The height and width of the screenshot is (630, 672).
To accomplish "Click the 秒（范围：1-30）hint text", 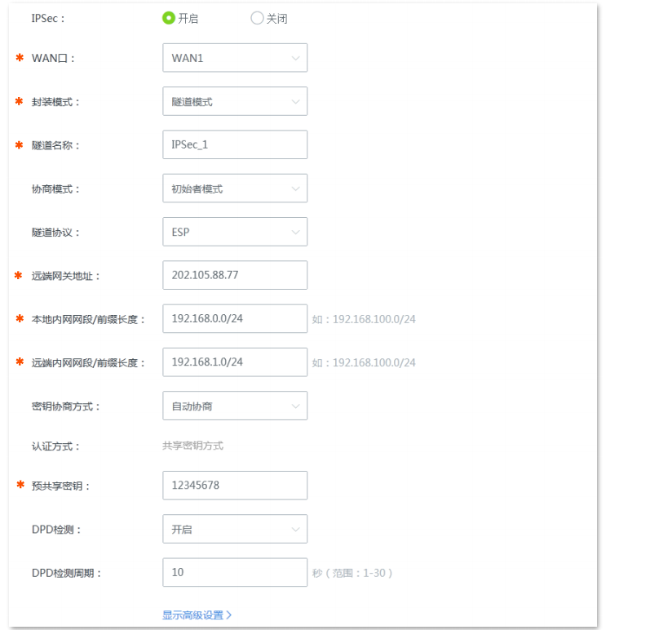I will pyautogui.click(x=352, y=573).
